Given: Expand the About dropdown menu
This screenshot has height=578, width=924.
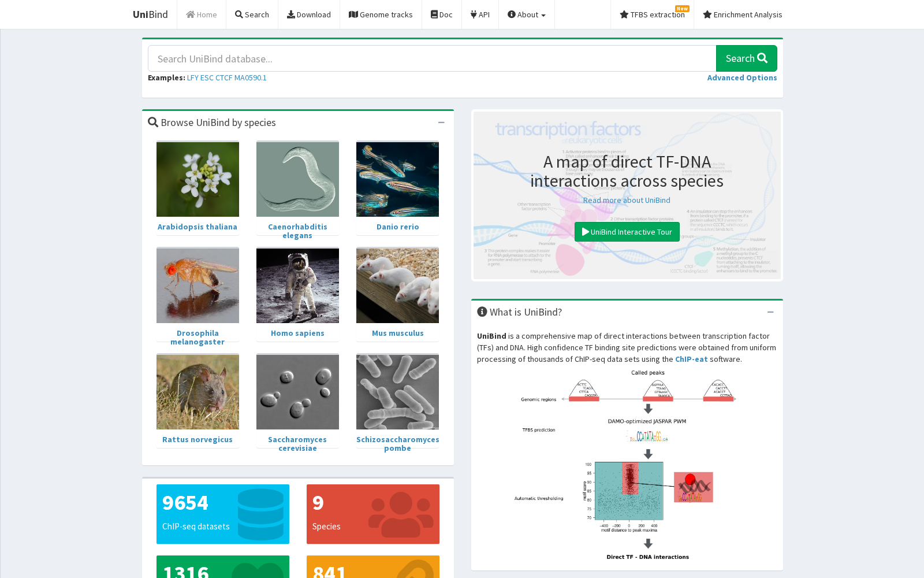Looking at the screenshot, I should (x=527, y=14).
